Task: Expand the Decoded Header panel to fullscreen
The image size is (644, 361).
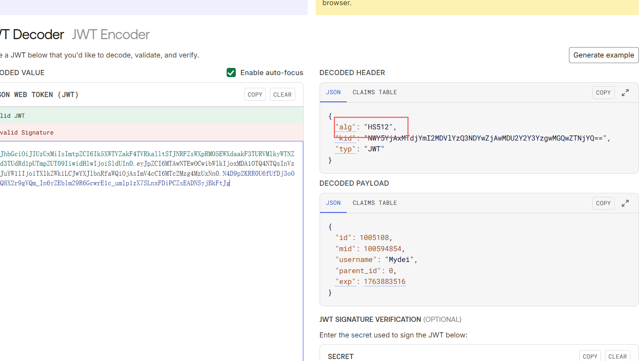Action: 625,93
